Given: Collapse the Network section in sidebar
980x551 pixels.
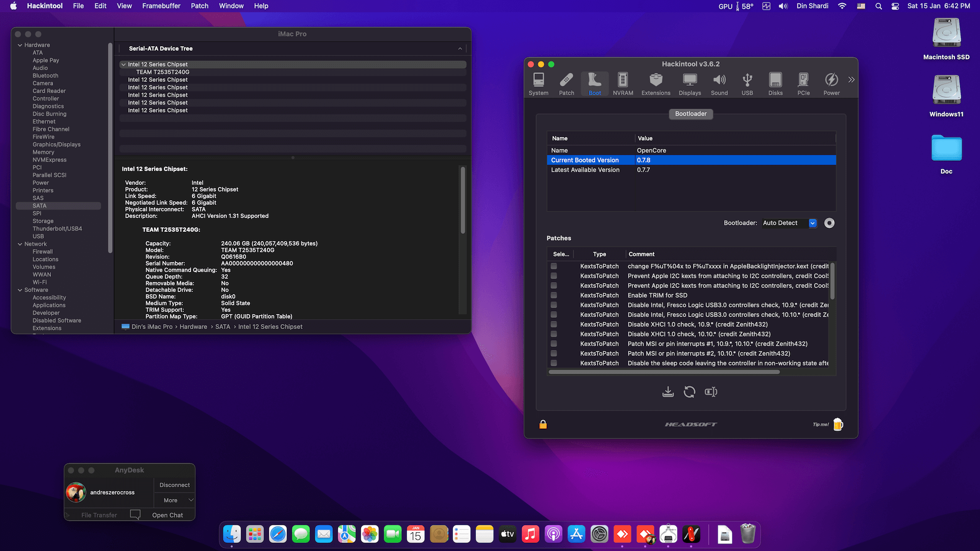Looking at the screenshot, I should (x=20, y=244).
